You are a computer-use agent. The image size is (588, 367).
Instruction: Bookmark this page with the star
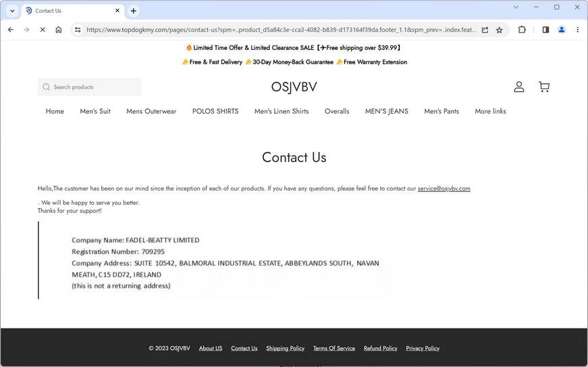499,30
